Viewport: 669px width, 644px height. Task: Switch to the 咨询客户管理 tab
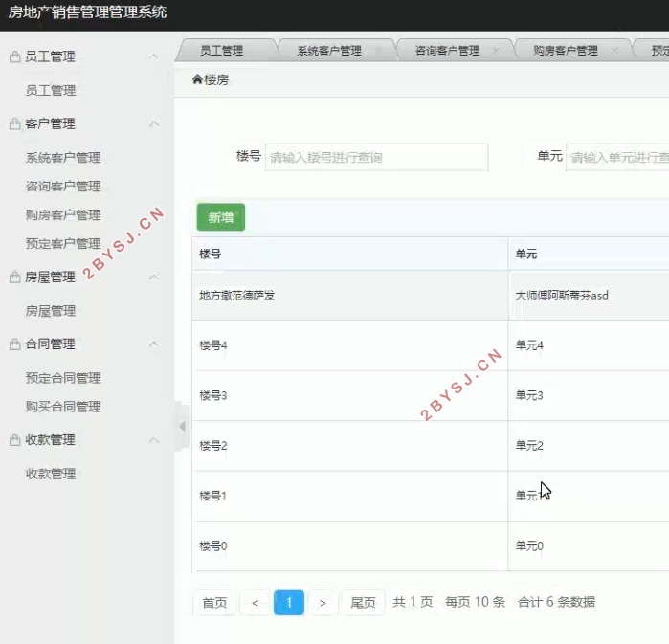[x=447, y=51]
